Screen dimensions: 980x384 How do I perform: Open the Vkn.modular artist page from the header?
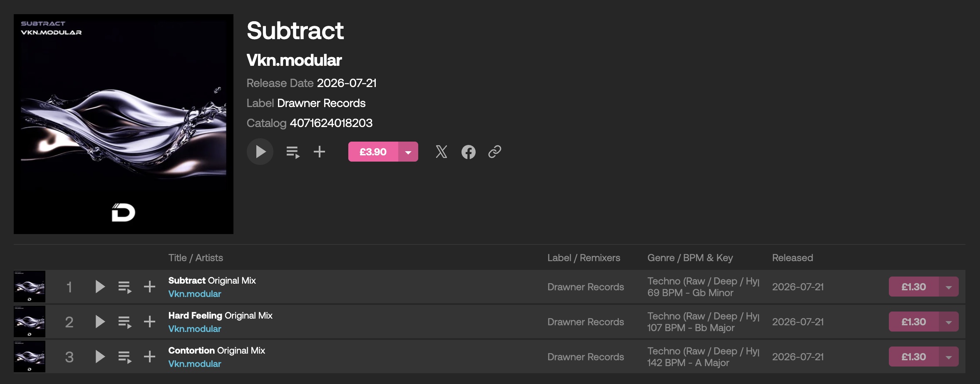tap(294, 60)
